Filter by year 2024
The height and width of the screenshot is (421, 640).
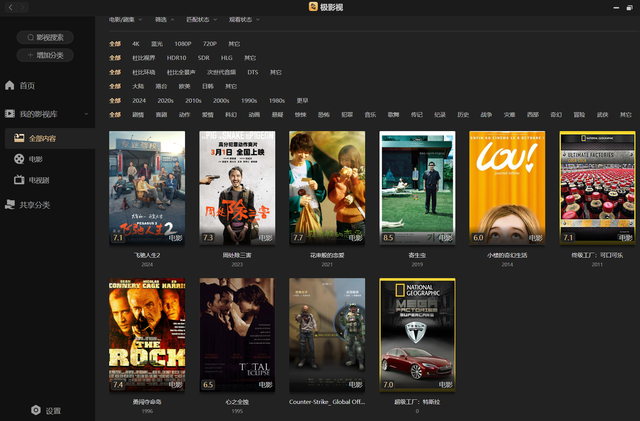[139, 100]
